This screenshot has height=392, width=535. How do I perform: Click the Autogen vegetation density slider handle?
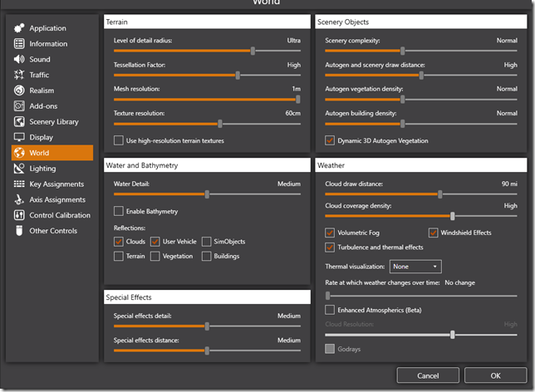[x=403, y=100]
